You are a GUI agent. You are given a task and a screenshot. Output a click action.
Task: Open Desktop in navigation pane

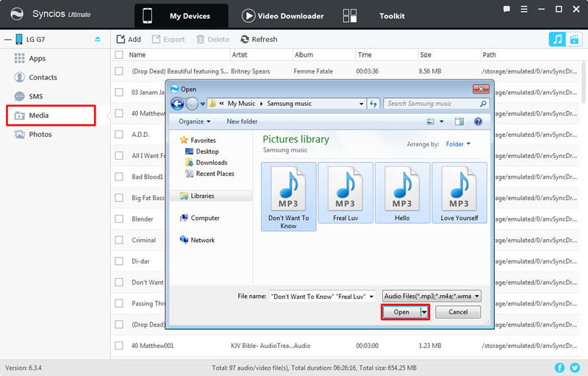(202, 152)
